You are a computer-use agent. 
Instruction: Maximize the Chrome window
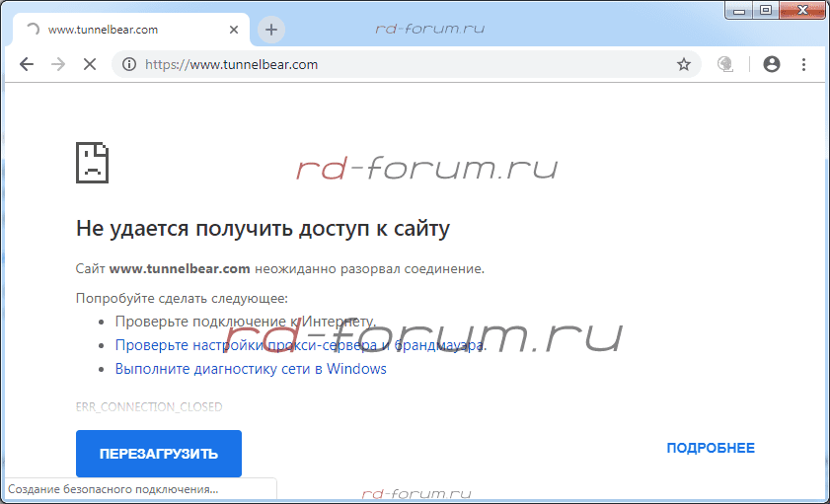click(x=765, y=10)
